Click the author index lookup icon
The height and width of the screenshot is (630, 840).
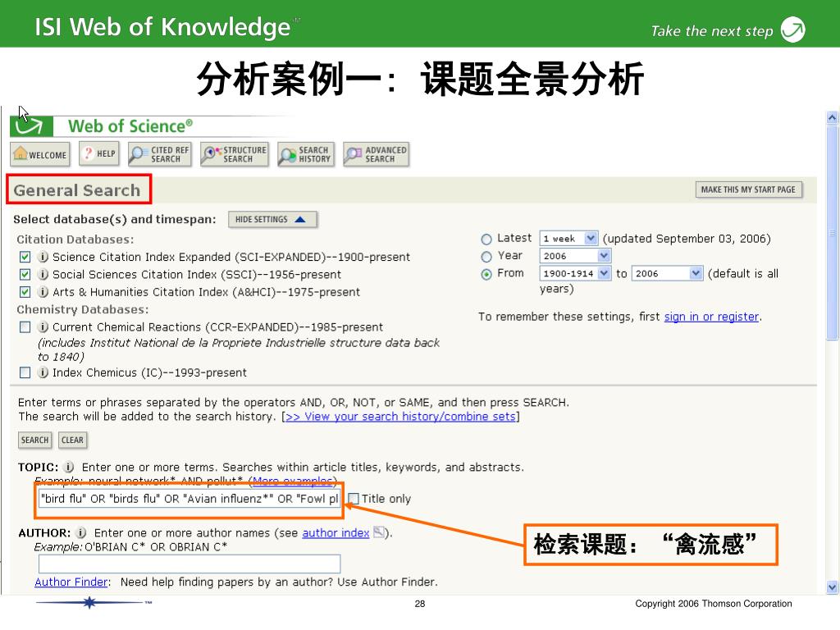pyautogui.click(x=379, y=532)
